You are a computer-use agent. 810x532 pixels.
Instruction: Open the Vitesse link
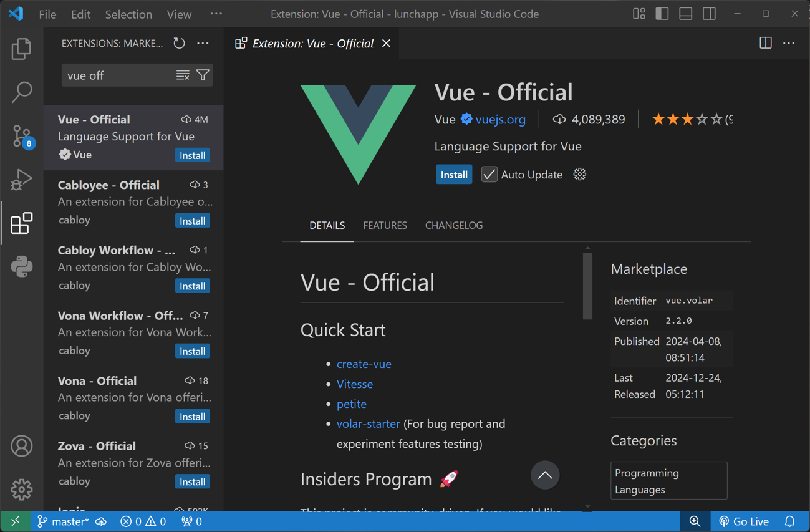(x=355, y=384)
